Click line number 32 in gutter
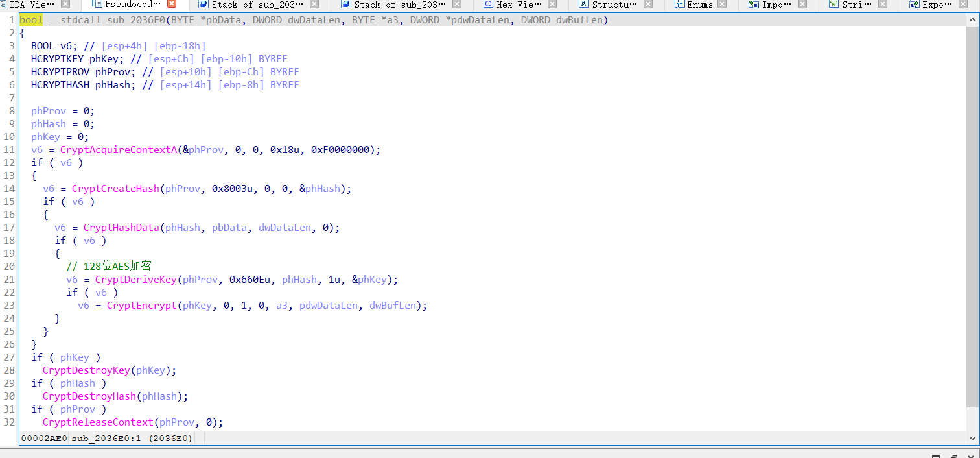This screenshot has width=980, height=458. pyautogui.click(x=9, y=422)
